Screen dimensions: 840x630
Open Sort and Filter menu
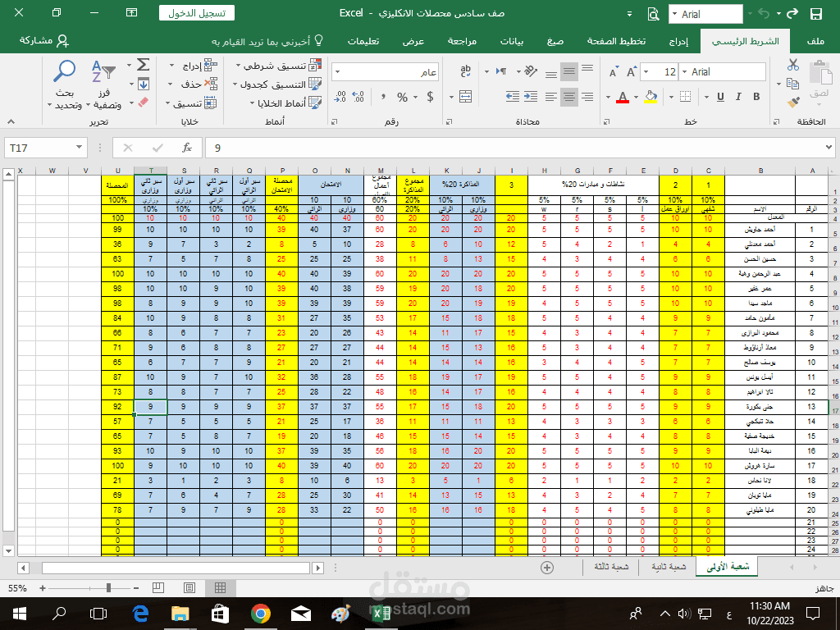pos(105,84)
